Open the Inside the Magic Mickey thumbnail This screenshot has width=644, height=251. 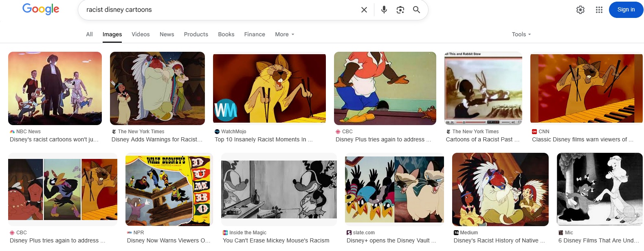(279, 189)
